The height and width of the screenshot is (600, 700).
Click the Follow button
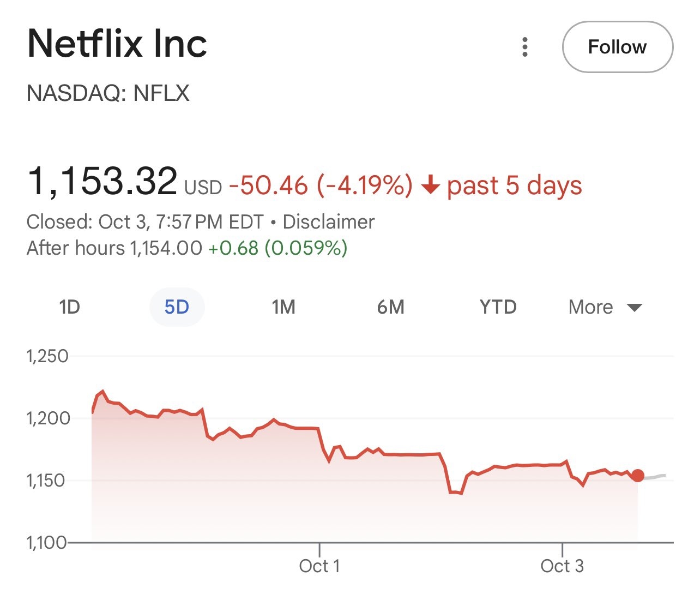pos(617,47)
